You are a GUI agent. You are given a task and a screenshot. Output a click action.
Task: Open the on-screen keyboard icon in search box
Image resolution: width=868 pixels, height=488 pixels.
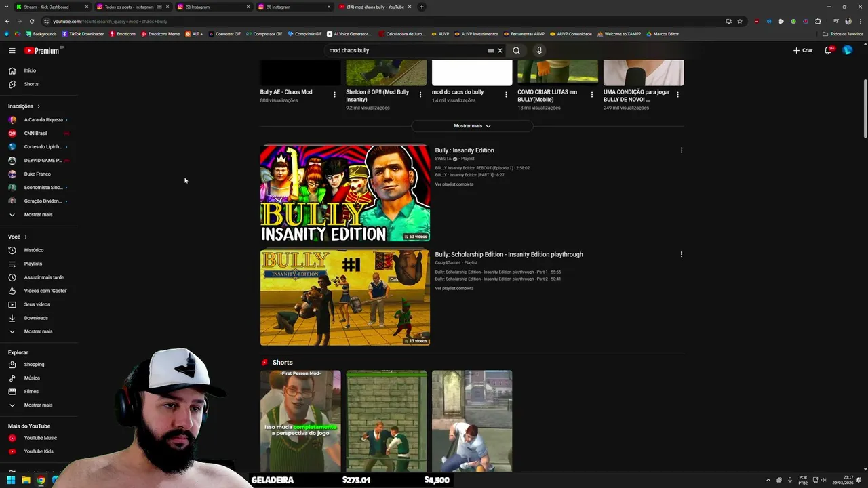[491, 50]
